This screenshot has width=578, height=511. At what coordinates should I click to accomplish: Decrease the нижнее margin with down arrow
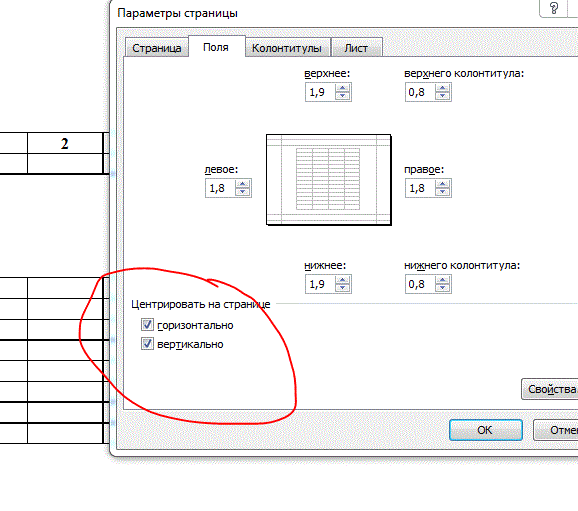coord(342,288)
